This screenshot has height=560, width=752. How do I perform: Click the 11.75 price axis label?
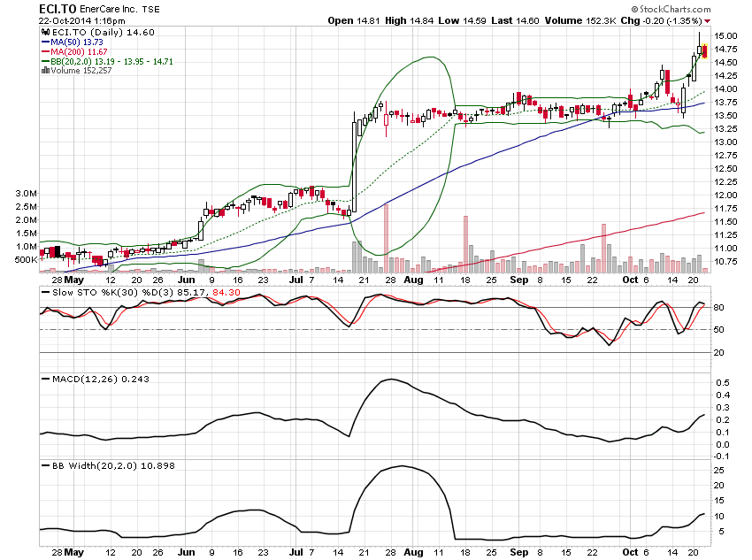coord(725,209)
